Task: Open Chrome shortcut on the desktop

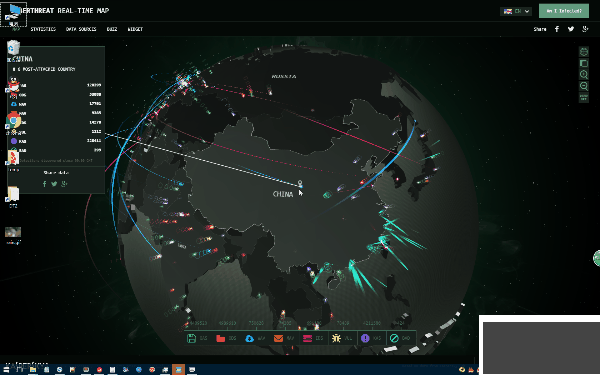Action: (x=13, y=120)
